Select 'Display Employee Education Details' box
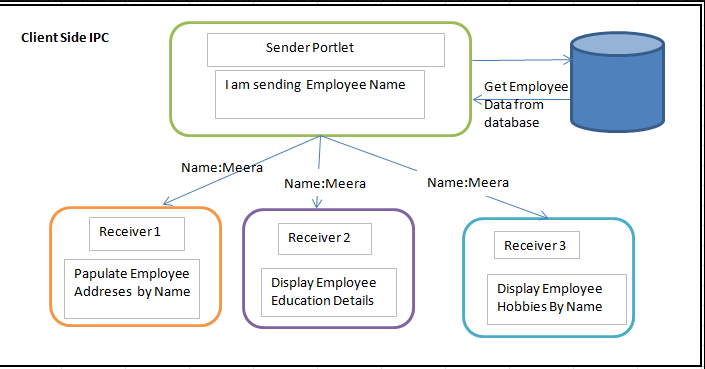Image resolution: width=705 pixels, height=369 pixels. coord(329,292)
